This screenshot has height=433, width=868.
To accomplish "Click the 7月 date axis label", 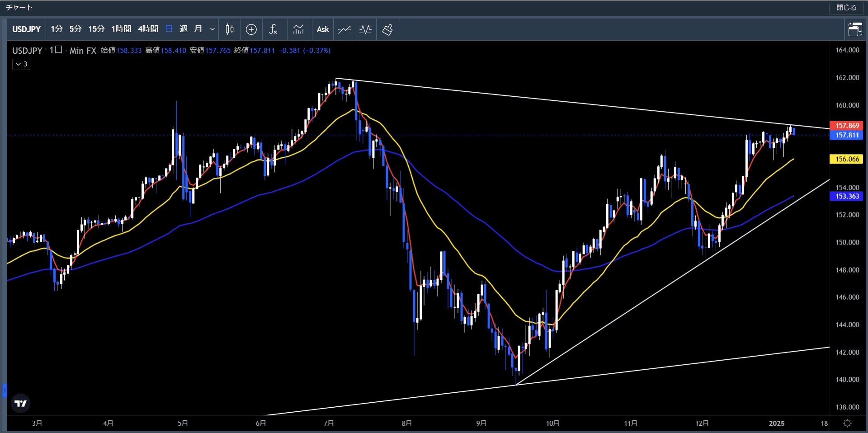I will pos(329,424).
